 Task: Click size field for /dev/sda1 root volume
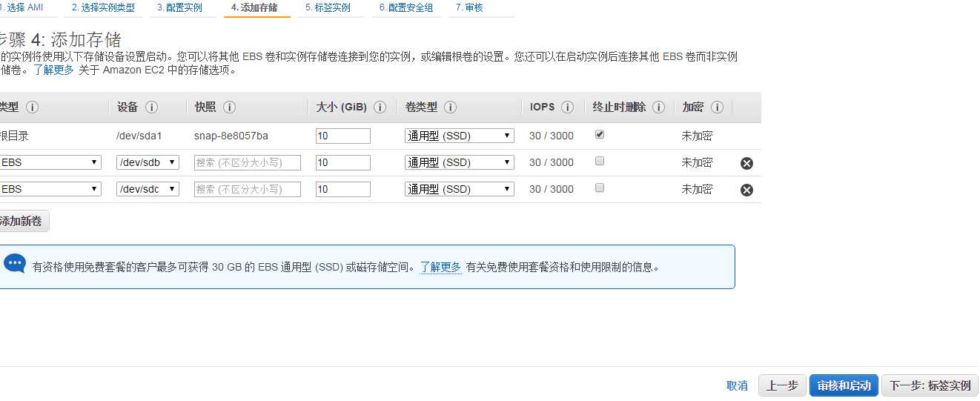pyautogui.click(x=343, y=136)
